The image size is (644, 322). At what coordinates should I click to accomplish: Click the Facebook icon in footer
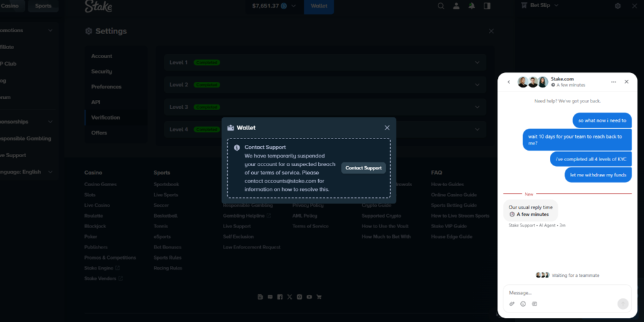[279, 297]
